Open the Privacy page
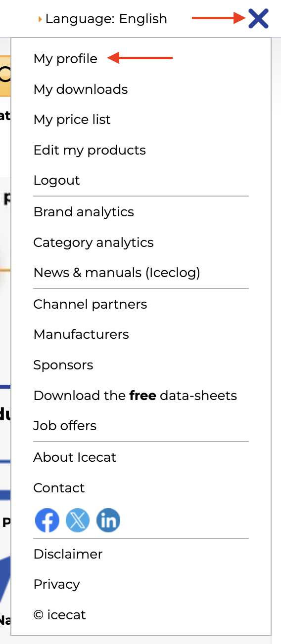Screen dimensions: 281x644 tap(56, 584)
